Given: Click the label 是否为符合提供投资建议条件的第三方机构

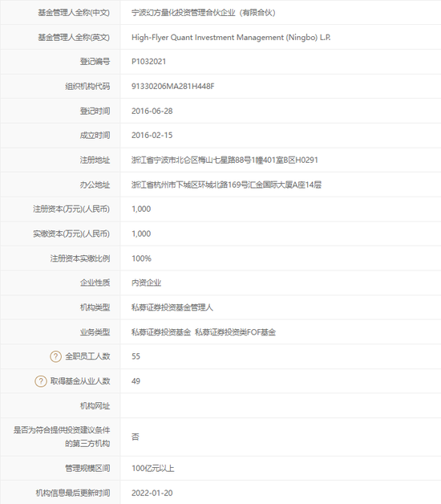Looking at the screenshot, I should coord(62,437).
